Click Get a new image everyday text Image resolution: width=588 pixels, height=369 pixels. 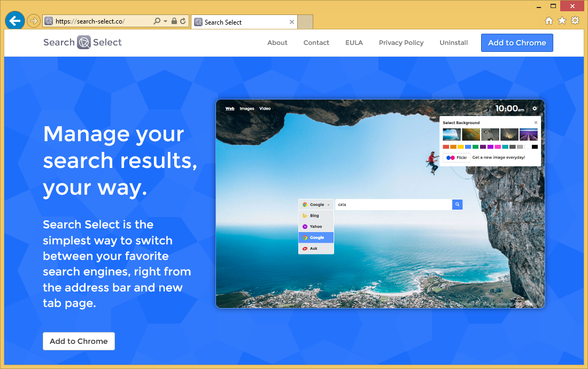click(x=499, y=158)
